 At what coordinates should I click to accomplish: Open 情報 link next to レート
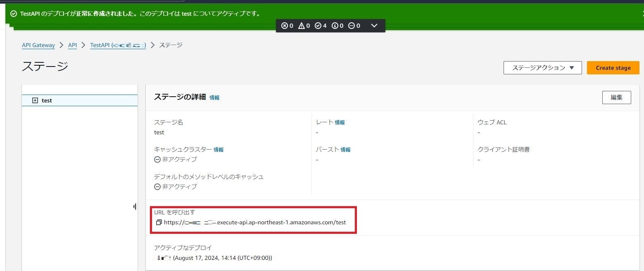click(x=340, y=122)
